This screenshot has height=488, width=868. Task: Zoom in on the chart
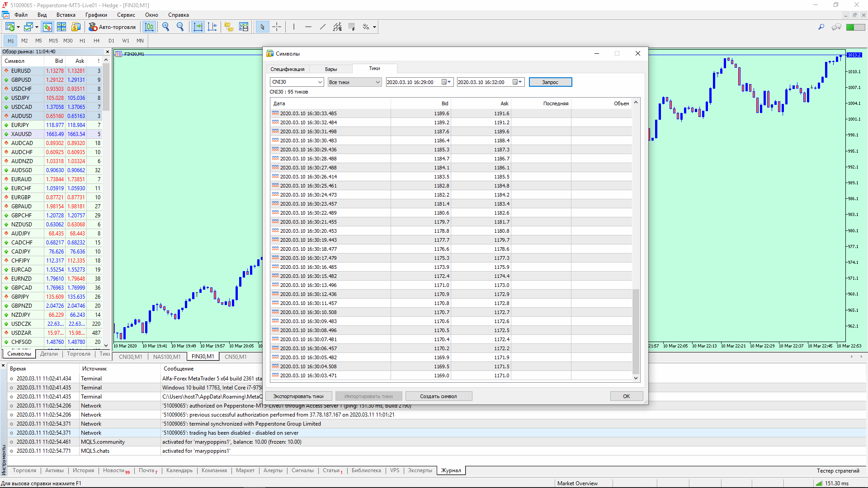[166, 27]
